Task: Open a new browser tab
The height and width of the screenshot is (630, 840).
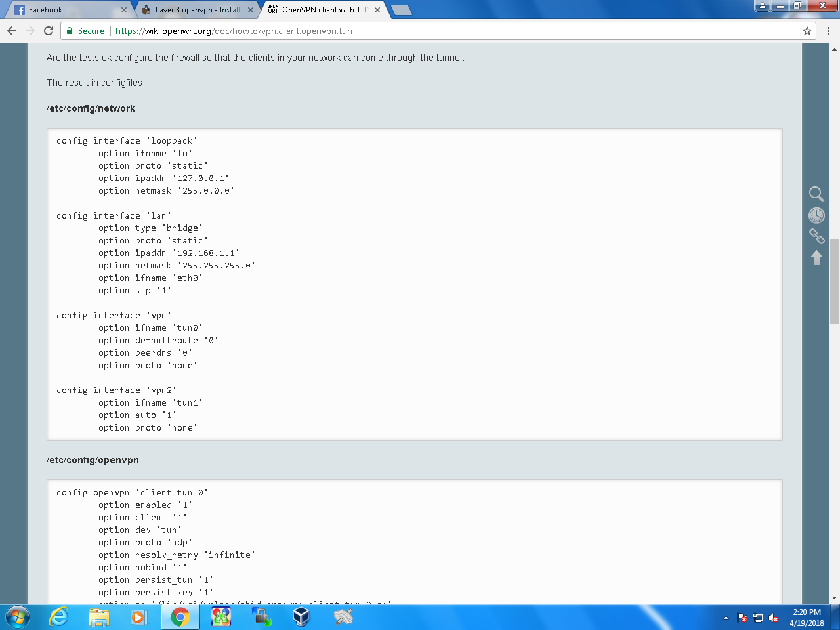Action: pos(402,10)
